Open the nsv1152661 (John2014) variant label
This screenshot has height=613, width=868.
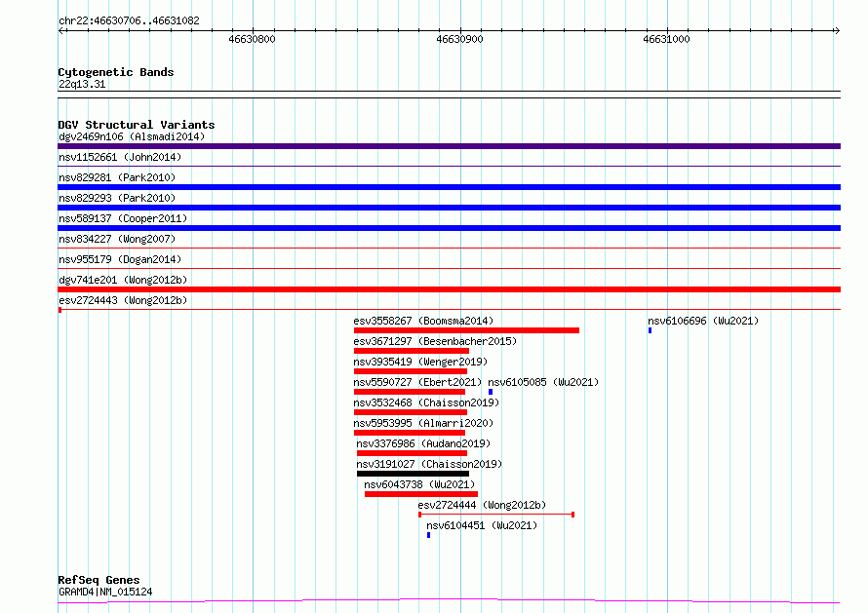(x=120, y=157)
